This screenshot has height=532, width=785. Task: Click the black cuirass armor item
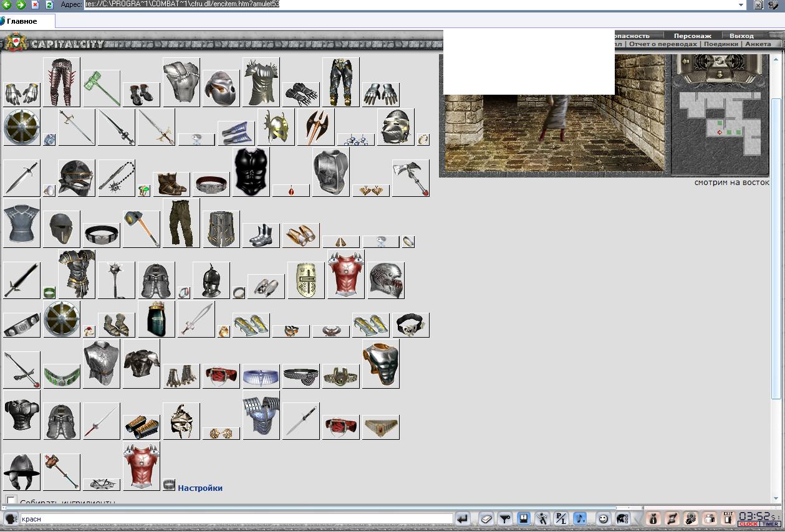(x=251, y=172)
